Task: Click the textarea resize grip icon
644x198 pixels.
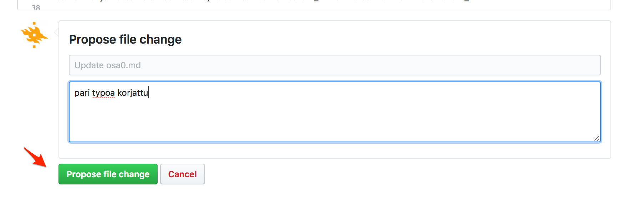Action: point(597,138)
